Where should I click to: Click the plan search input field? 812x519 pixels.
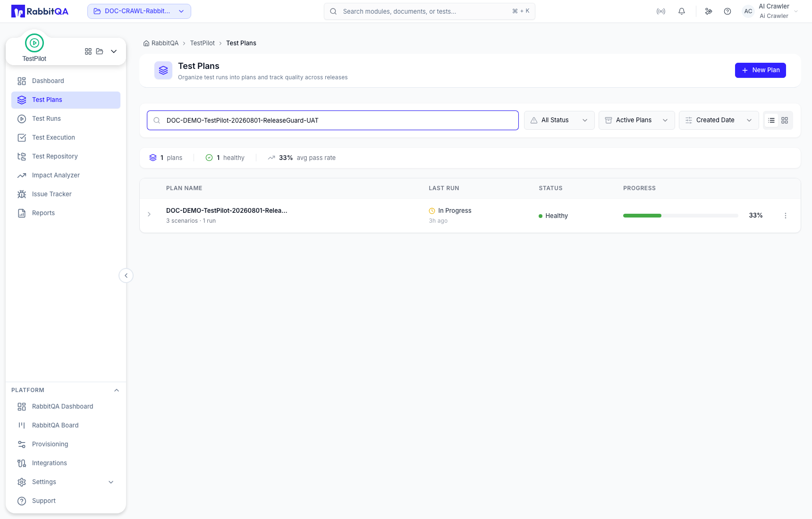coord(333,120)
